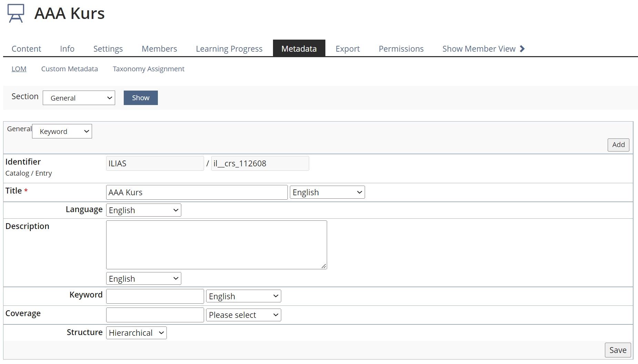Click into the Description text area
Screen dimensions: 638x364
click(x=216, y=245)
